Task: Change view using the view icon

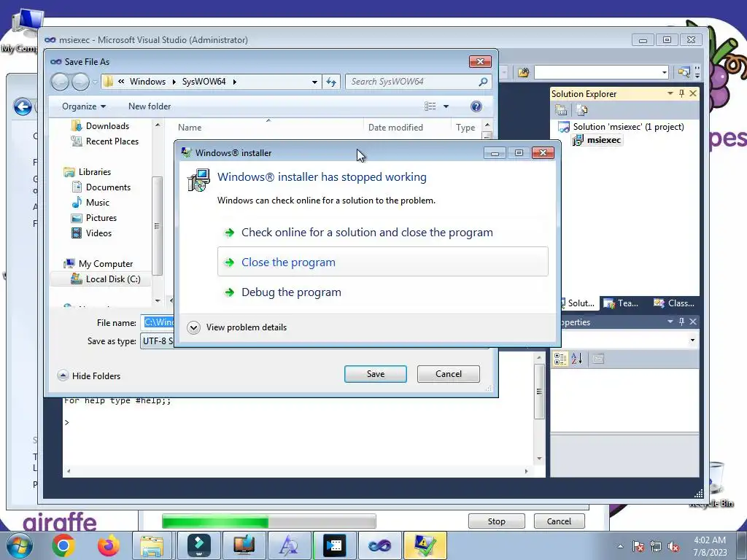Action: pyautogui.click(x=430, y=106)
